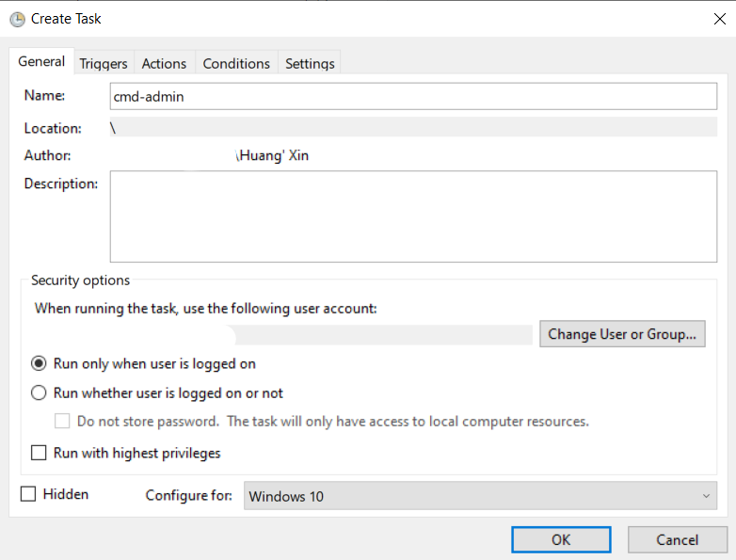This screenshot has width=736, height=560.
Task: Click the Task Scheduler clock icon in title bar
Action: click(17, 19)
